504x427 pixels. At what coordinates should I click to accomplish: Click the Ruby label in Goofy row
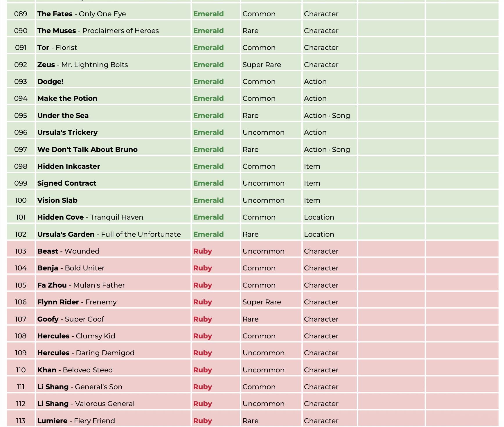[x=203, y=319]
